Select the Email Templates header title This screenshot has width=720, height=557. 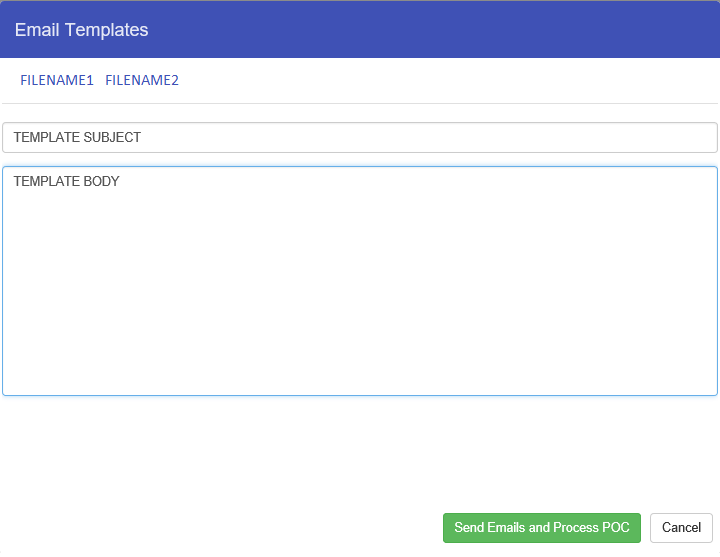pyautogui.click(x=81, y=30)
